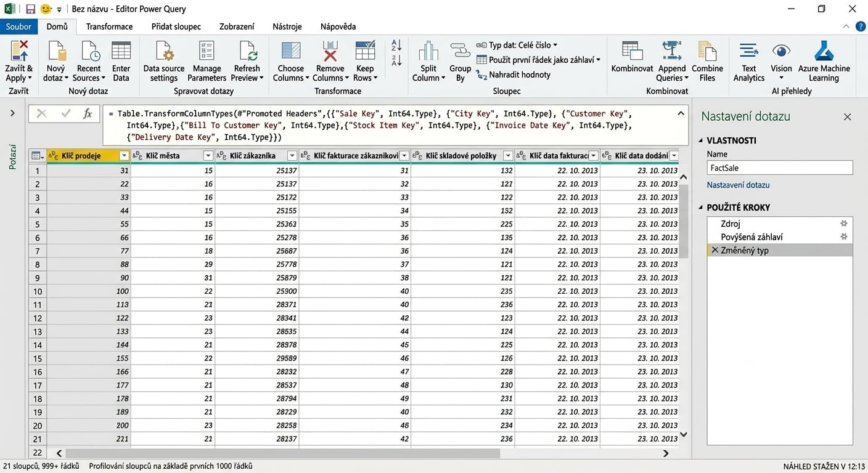Screen dimensions: 868x473
Task: Collapse the ribbon with the chevron
Action: coord(846,26)
